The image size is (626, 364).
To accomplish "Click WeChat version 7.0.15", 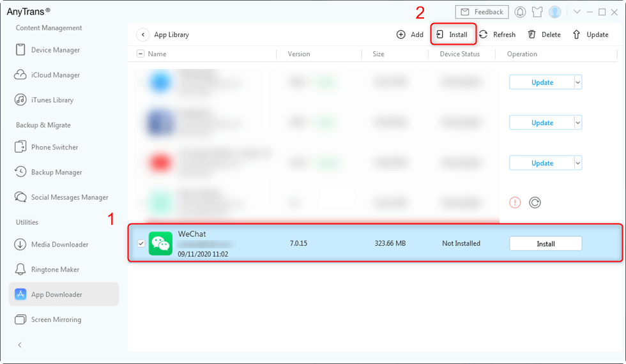I will click(298, 243).
